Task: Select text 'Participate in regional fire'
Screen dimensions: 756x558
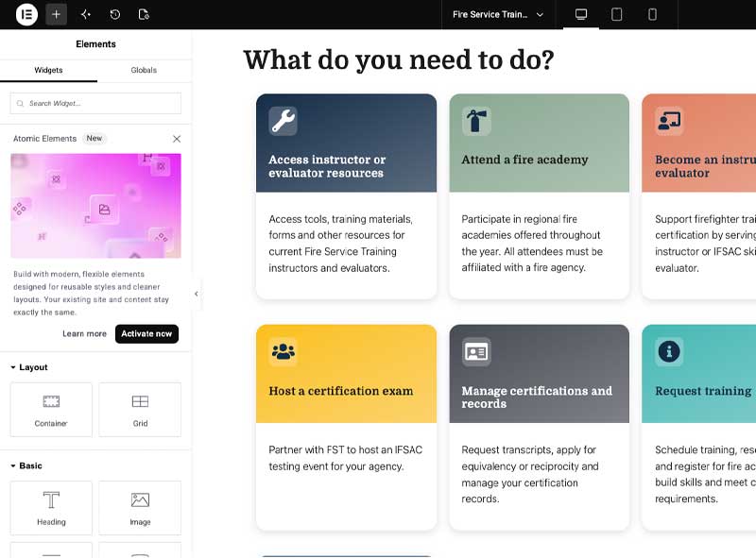Action: pyautogui.click(x=519, y=219)
